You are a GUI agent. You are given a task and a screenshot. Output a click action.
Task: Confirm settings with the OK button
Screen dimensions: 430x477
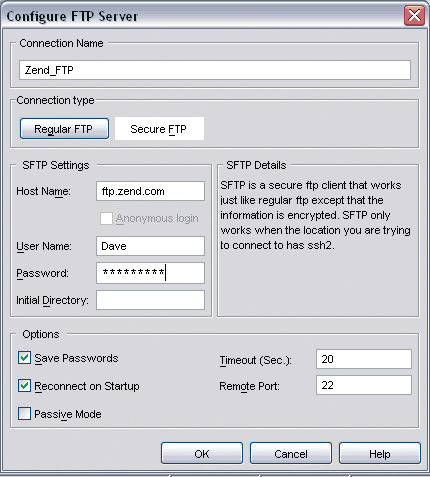tap(202, 453)
